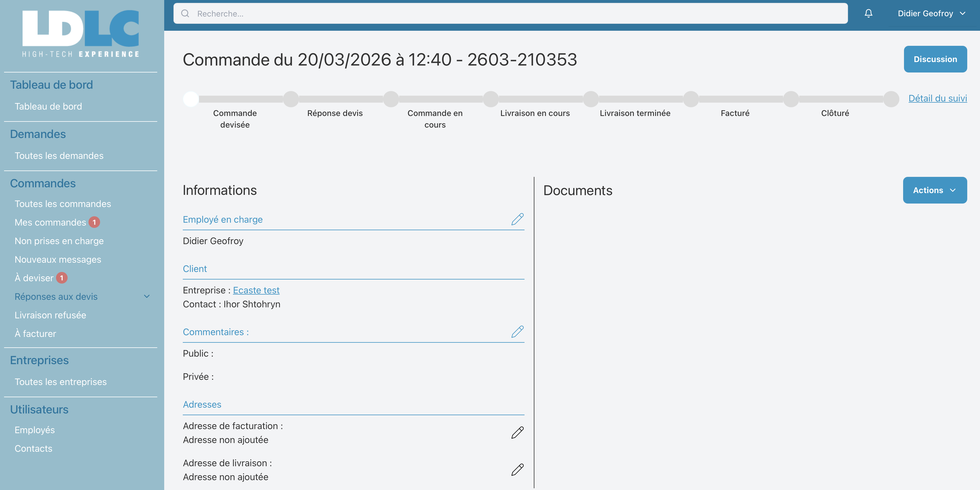Click the À deviser red badge
The height and width of the screenshot is (490, 980).
click(62, 278)
